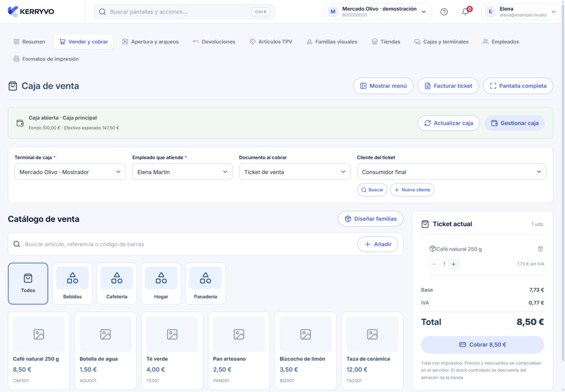Open the Terminal de caja dropdown
The width and height of the screenshot is (565, 392).
coord(70,172)
